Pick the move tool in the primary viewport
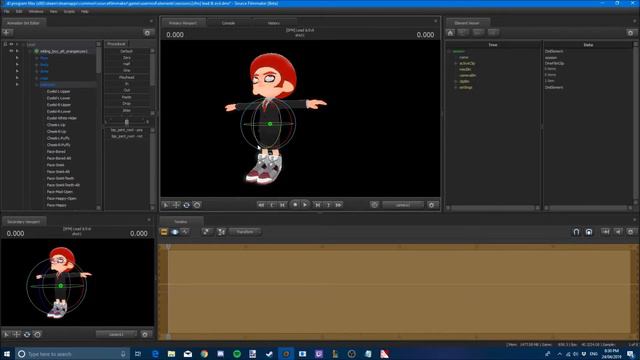The height and width of the screenshot is (360, 640). coord(176,205)
